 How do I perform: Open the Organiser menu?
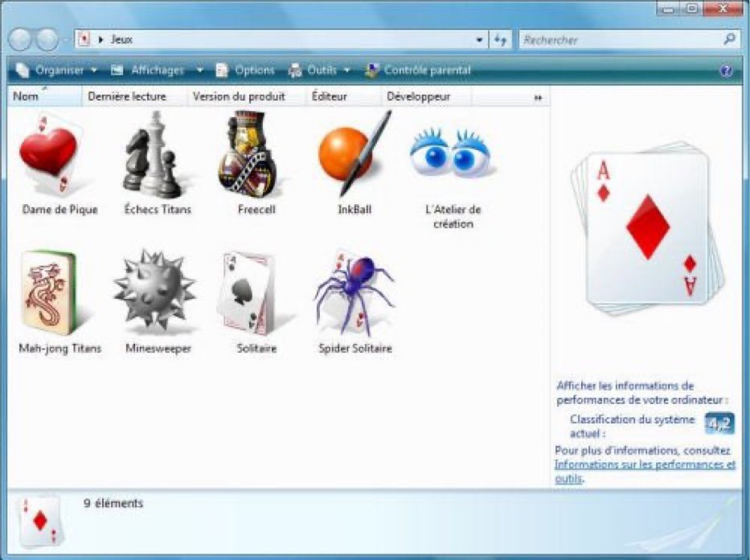56,70
